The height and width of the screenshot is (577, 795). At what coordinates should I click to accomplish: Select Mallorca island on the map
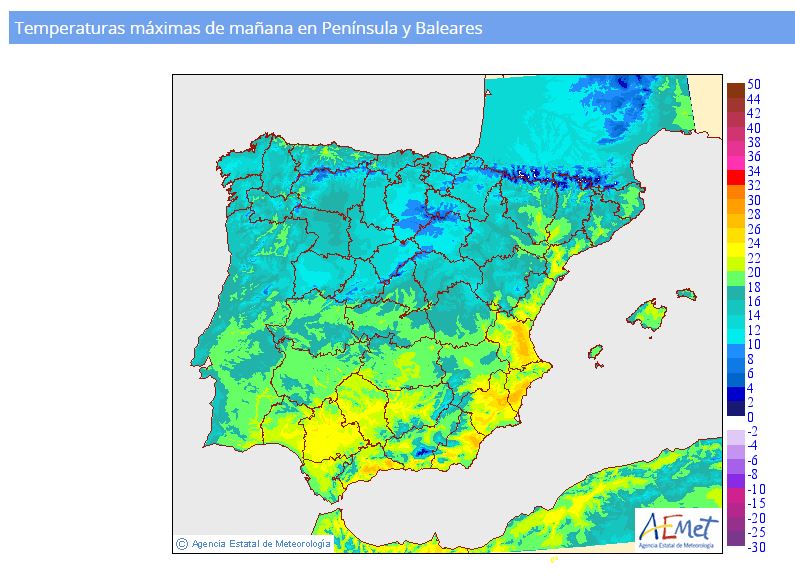point(648,317)
